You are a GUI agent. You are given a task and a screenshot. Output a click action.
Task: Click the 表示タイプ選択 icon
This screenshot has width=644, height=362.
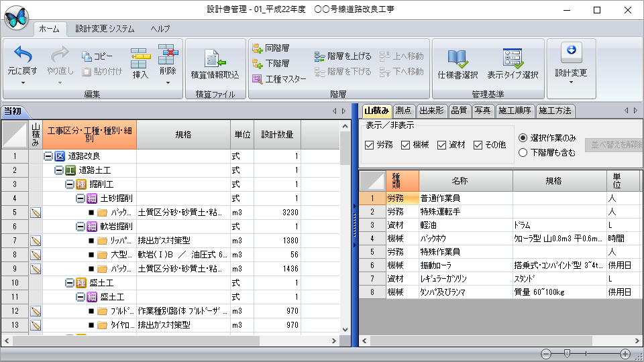(513, 59)
